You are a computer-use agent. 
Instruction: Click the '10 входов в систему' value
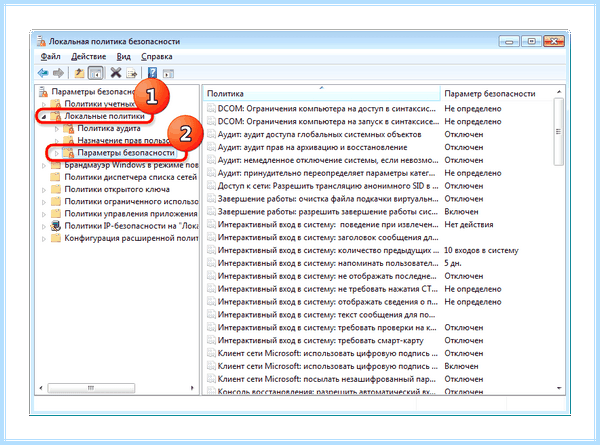pos(481,250)
